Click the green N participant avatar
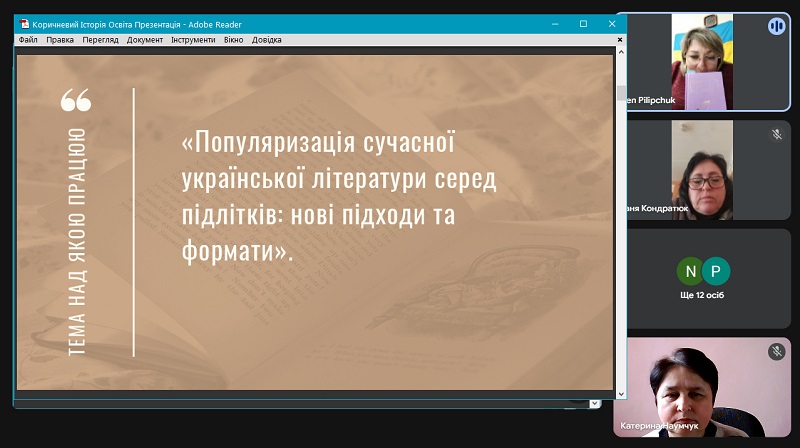Screen dimensions: 800x448 [690, 271]
